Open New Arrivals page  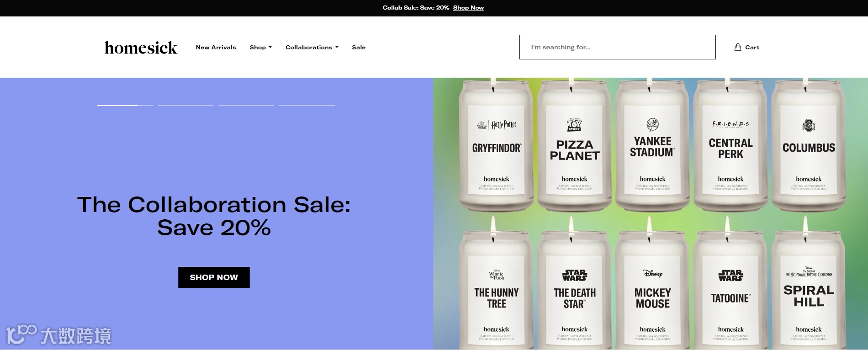click(x=216, y=47)
